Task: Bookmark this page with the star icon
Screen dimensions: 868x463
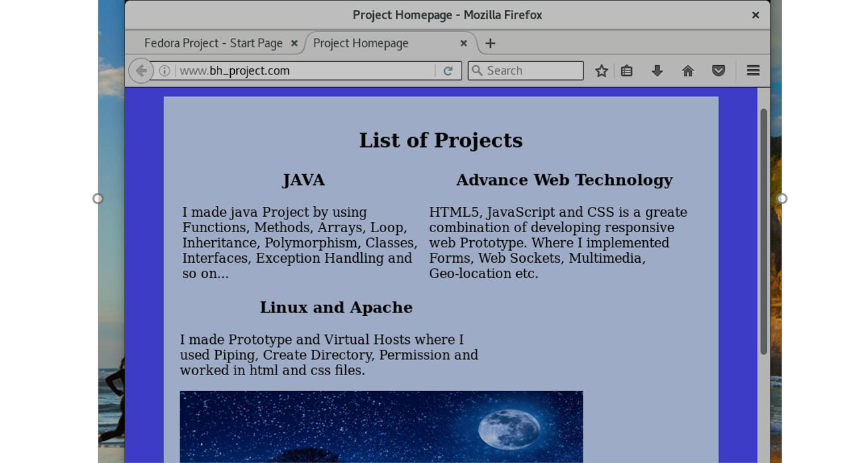Action: tap(601, 71)
